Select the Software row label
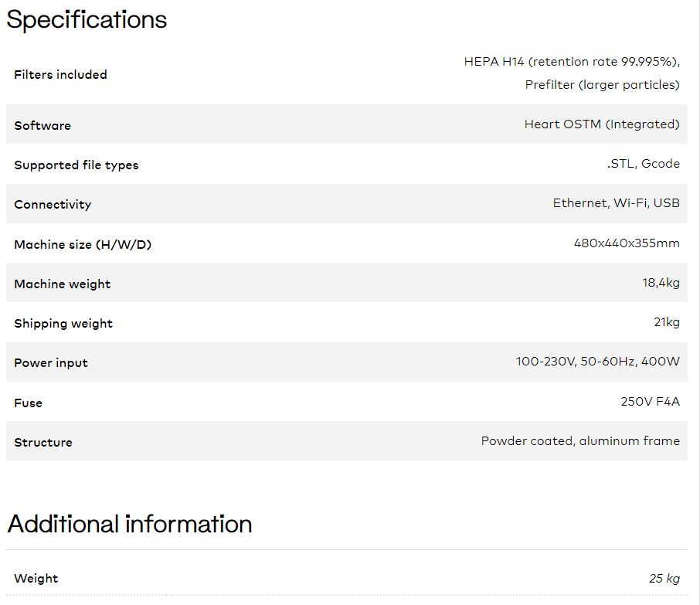700x605 pixels. 42,125
